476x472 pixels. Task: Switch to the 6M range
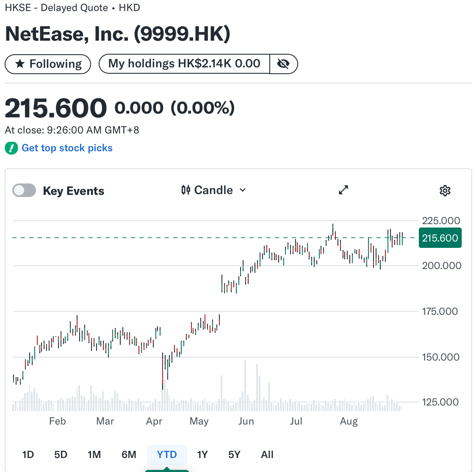point(129,454)
